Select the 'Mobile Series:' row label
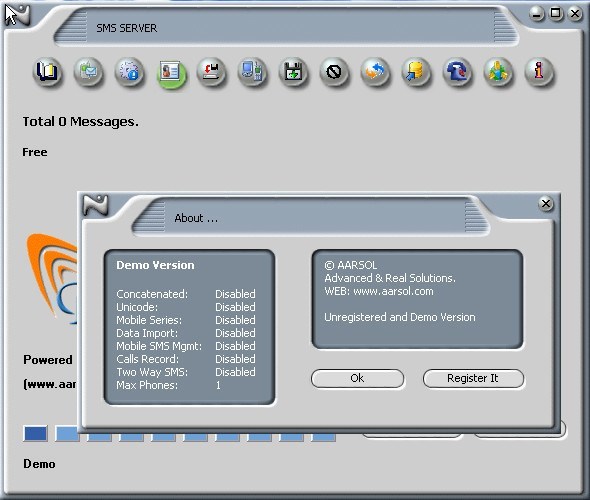 (x=149, y=320)
